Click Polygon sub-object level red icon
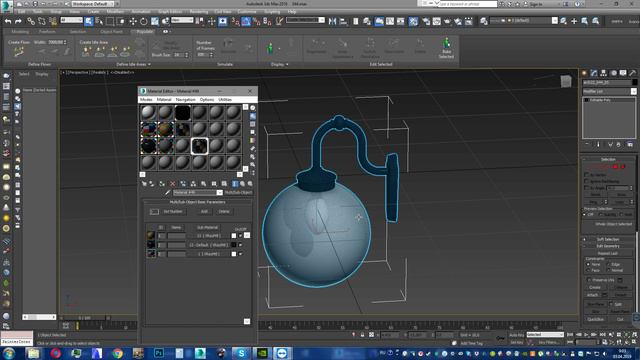 pyautogui.click(x=616, y=167)
